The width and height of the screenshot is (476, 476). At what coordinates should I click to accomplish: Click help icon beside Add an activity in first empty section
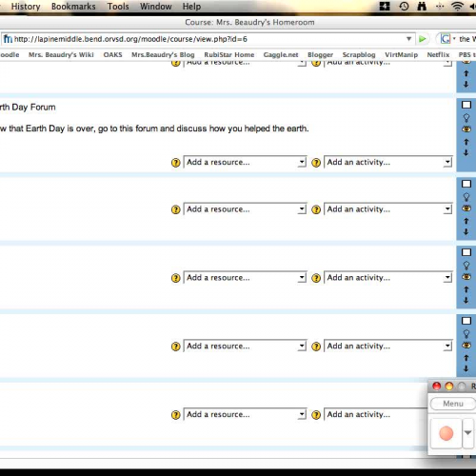pyautogui.click(x=316, y=209)
